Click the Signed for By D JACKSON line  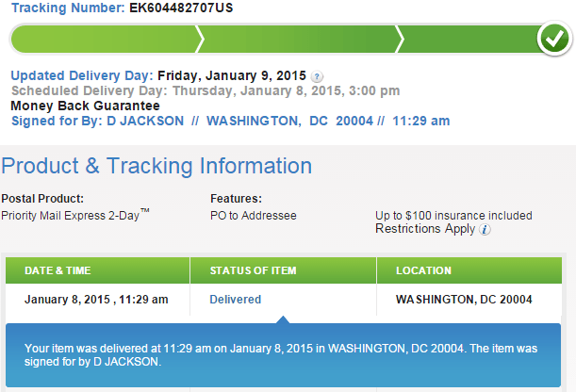click(230, 121)
